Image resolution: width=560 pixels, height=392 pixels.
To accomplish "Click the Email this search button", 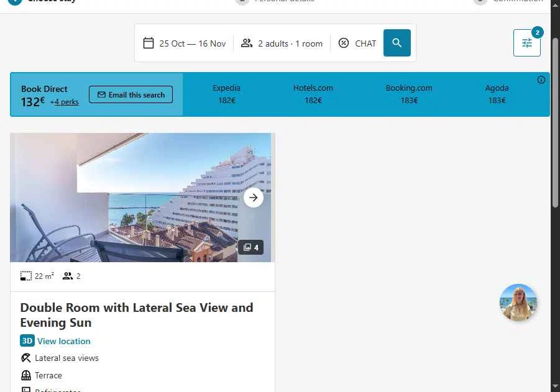I will (131, 94).
